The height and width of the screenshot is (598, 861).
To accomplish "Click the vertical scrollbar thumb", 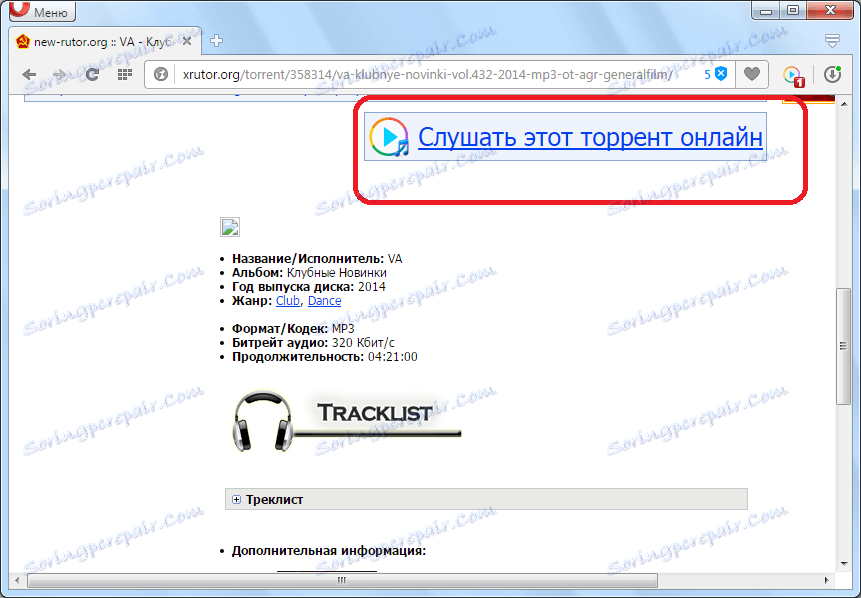I will pos(843,346).
